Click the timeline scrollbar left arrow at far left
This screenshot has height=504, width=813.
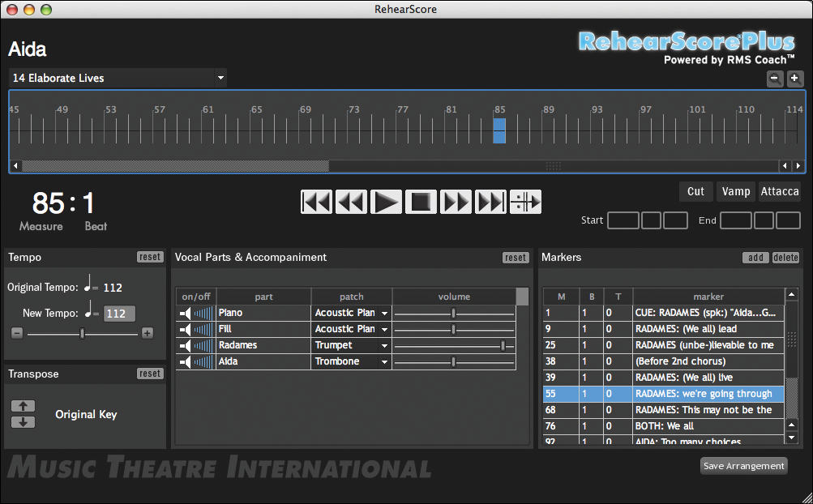15,166
